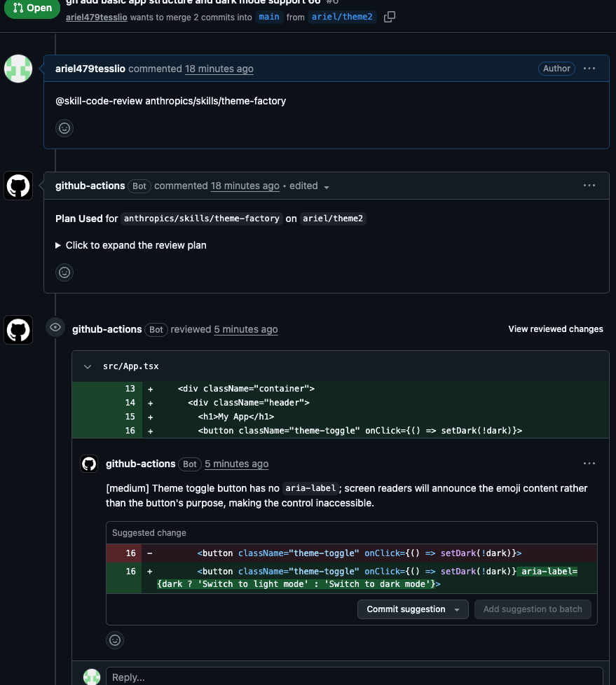Open ariel479tesslio profile link in merge header
This screenshot has width=616, height=685.
point(96,17)
